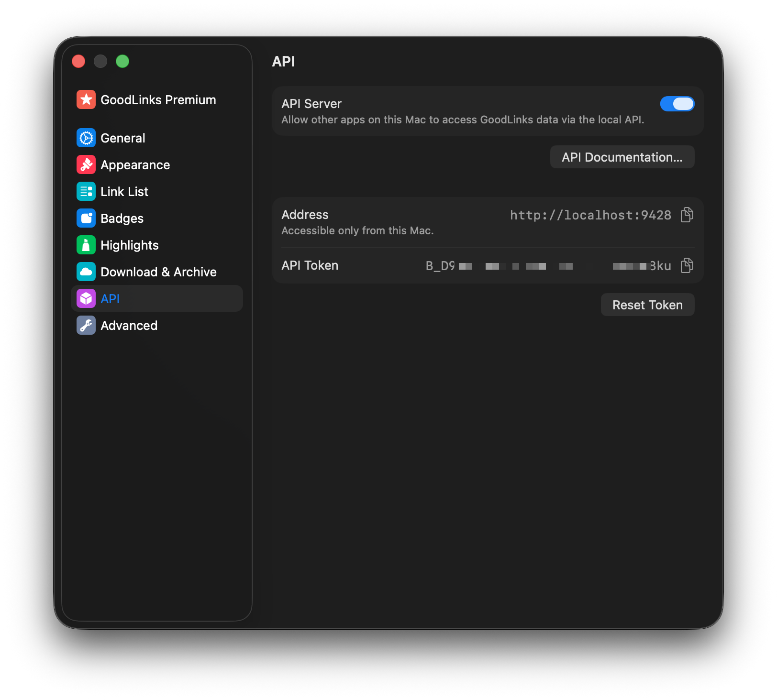Image resolution: width=777 pixels, height=700 pixels.
Task: Click the Badges icon in the sidebar
Action: point(86,218)
